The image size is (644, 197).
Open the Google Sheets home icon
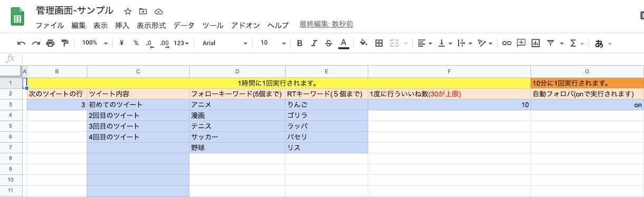coord(17,16)
